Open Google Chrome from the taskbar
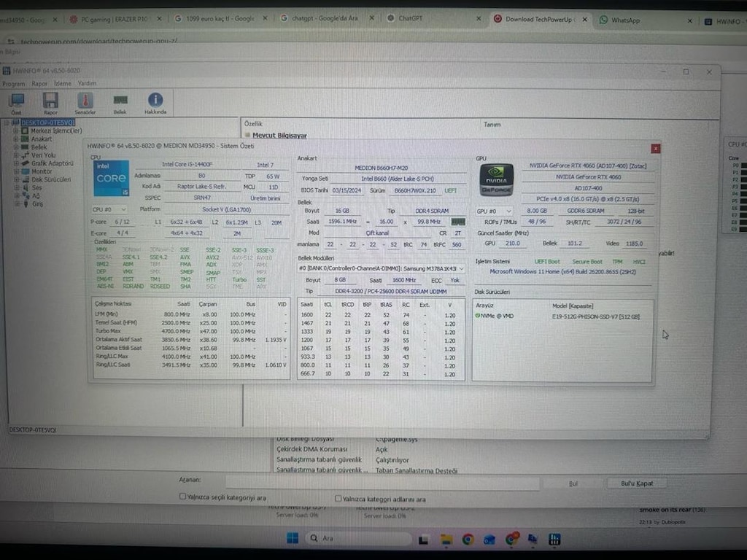 point(468,539)
